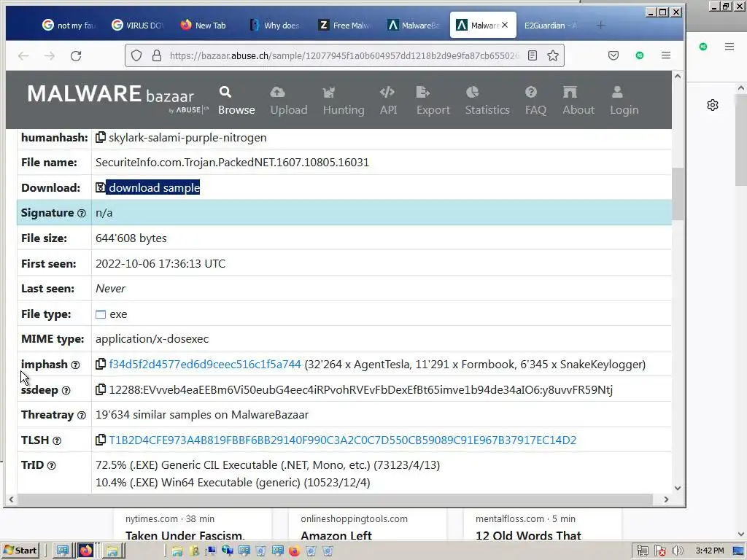Click the Firefox taskbar button
747x560 pixels.
pos(86,551)
